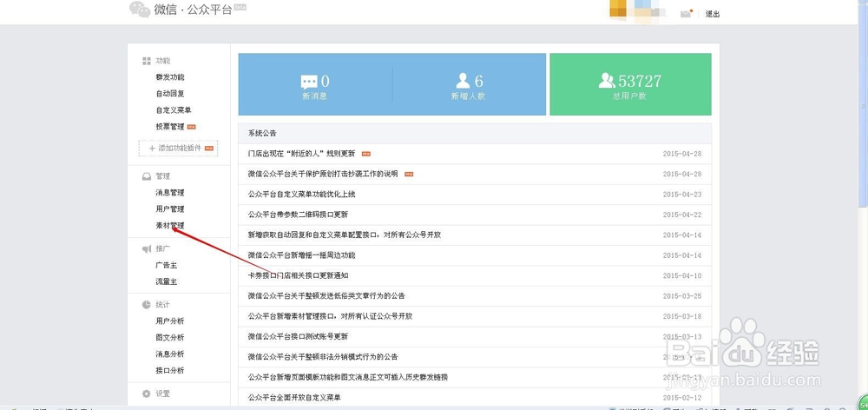Open 自定义菜单 menu item
The image size is (868, 410).
[x=174, y=110]
